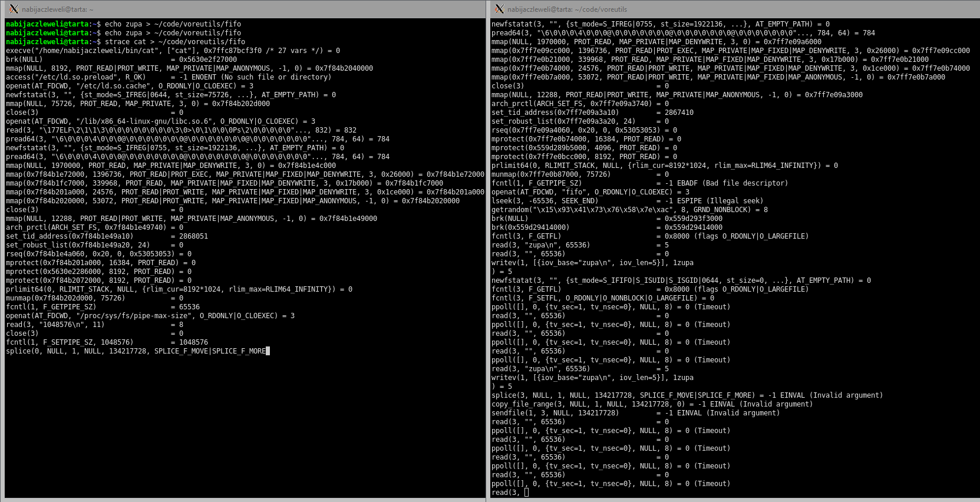The width and height of the screenshot is (980, 502).
Task: Click the execve line in the left terminal
Action: pyautogui.click(x=173, y=51)
